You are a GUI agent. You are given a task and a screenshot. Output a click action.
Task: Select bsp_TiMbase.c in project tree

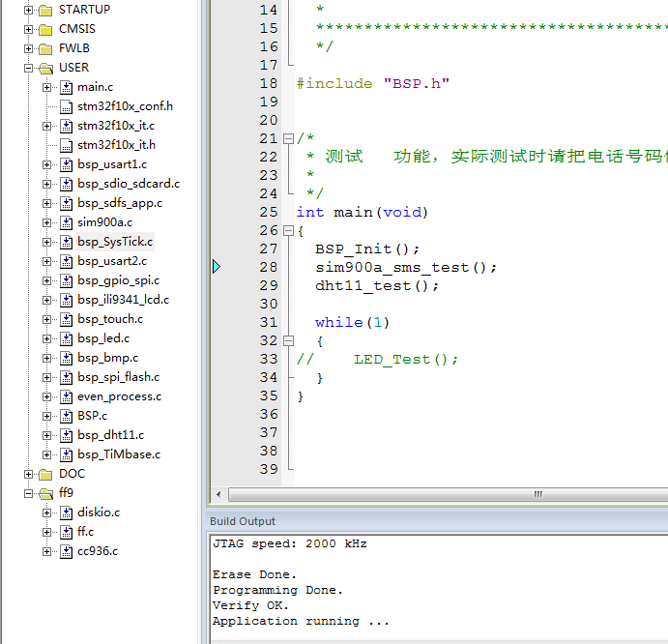119,454
